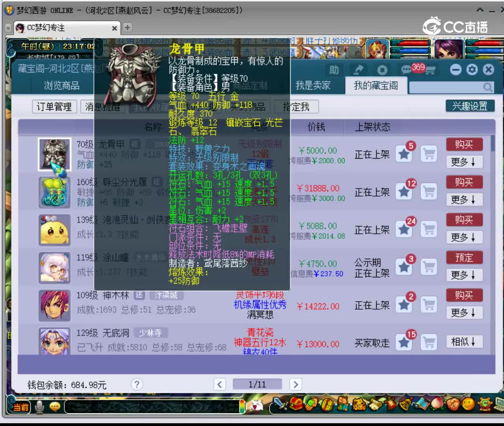Click 购买 for the ¥31888 辟尘分光履
Image resolution: width=504 pixels, height=426 pixels.
coord(464,182)
